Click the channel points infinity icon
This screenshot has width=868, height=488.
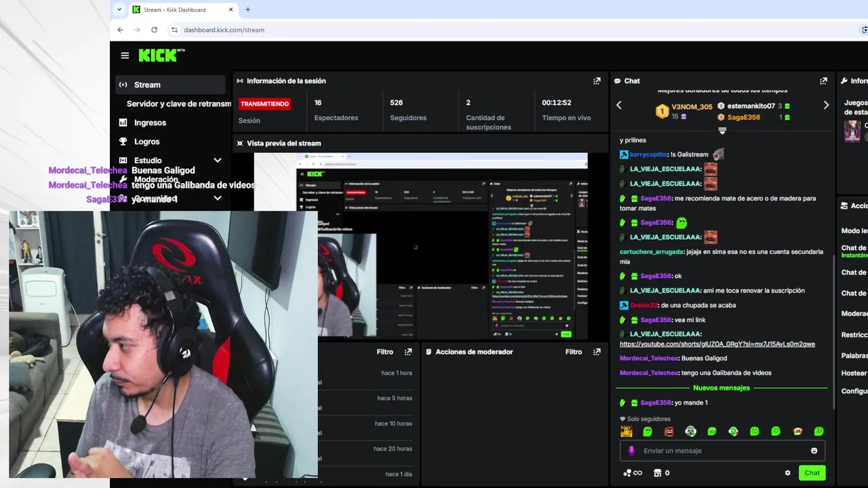[633, 473]
